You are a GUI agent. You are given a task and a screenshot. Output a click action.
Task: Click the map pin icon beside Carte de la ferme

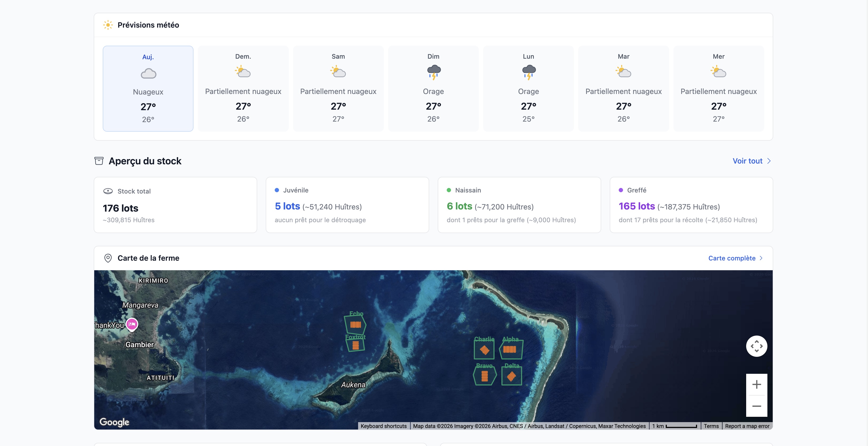click(x=108, y=258)
